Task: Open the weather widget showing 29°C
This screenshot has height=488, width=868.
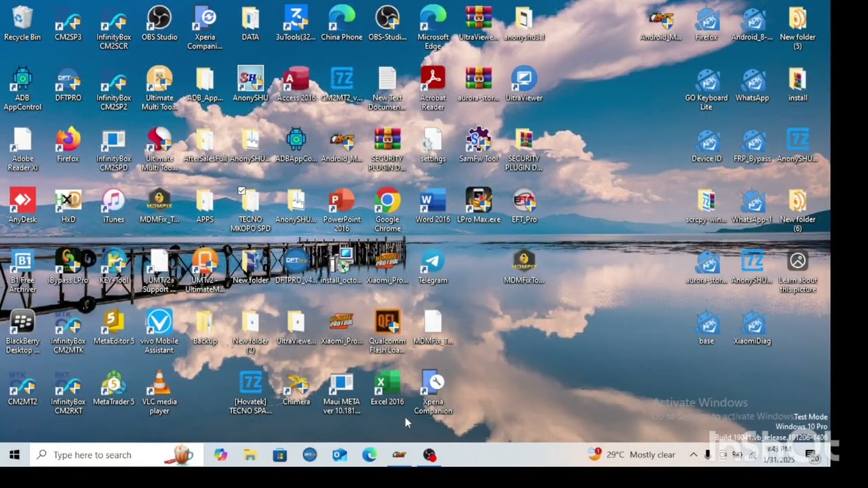Action: coord(632,455)
